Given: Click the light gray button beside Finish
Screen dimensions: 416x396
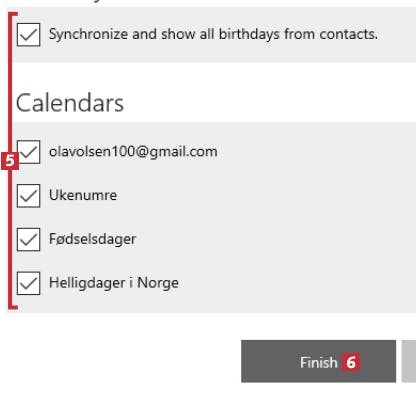Looking at the screenshot, I should pyautogui.click(x=409, y=361).
